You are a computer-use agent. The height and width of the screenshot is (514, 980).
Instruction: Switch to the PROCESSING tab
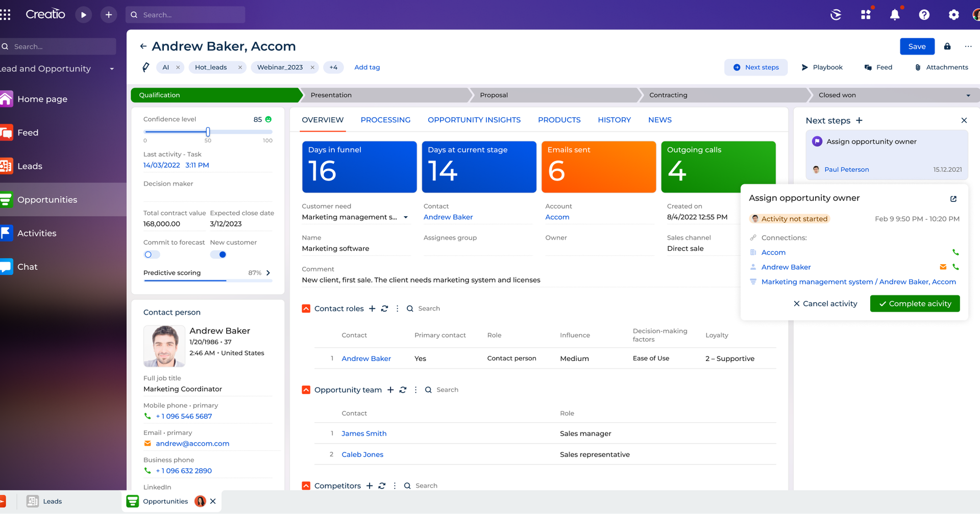[385, 120]
